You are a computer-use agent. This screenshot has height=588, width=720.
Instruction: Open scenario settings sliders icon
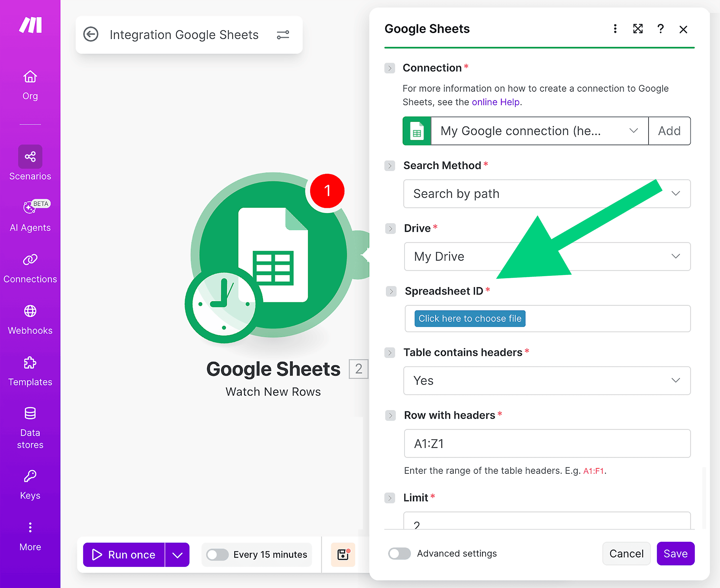pyautogui.click(x=283, y=35)
